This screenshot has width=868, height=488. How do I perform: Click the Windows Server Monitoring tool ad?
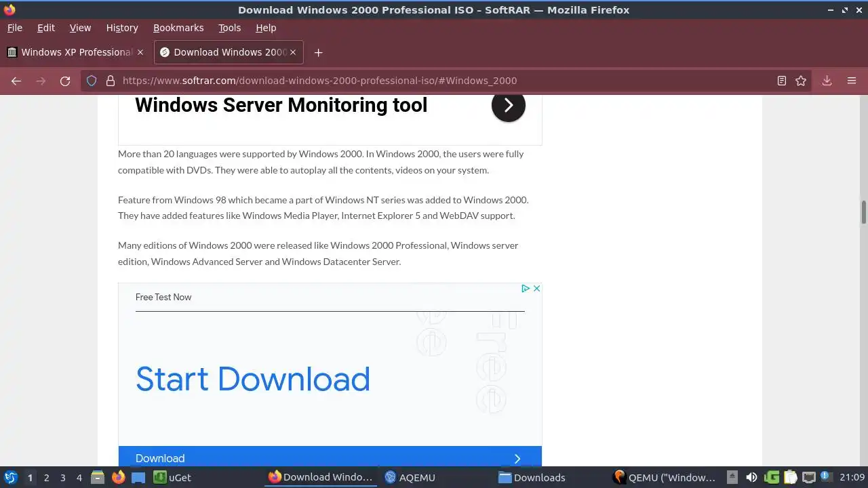tap(281, 105)
